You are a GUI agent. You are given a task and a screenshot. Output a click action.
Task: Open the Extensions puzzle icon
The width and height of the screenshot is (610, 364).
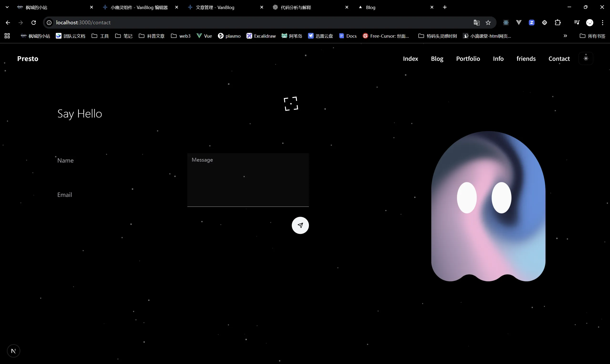click(558, 23)
